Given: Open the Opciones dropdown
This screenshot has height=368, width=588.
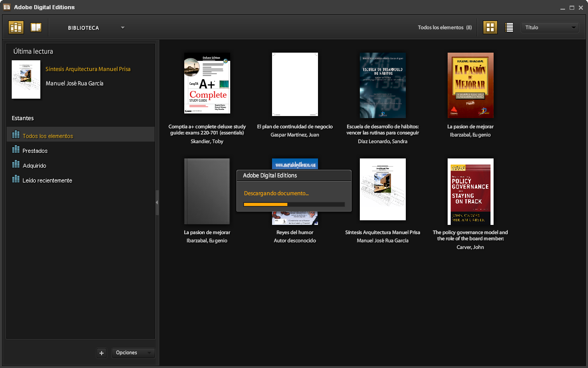Looking at the screenshot, I should click(x=133, y=353).
